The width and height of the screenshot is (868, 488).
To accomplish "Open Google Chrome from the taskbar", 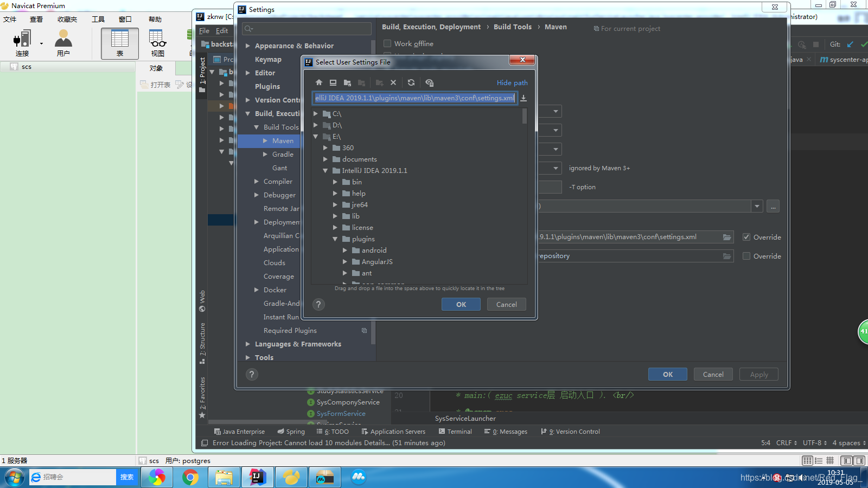I will 190,477.
